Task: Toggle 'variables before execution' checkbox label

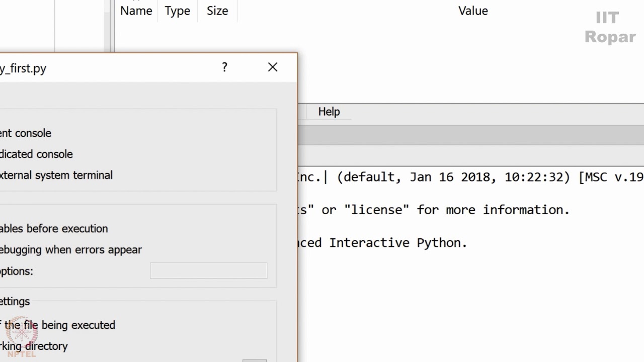Action: point(54,229)
